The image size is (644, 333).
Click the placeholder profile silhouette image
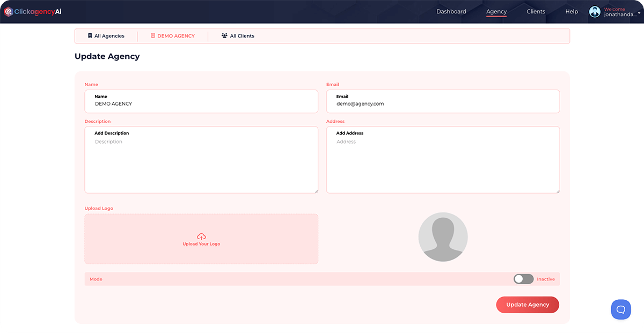click(443, 236)
